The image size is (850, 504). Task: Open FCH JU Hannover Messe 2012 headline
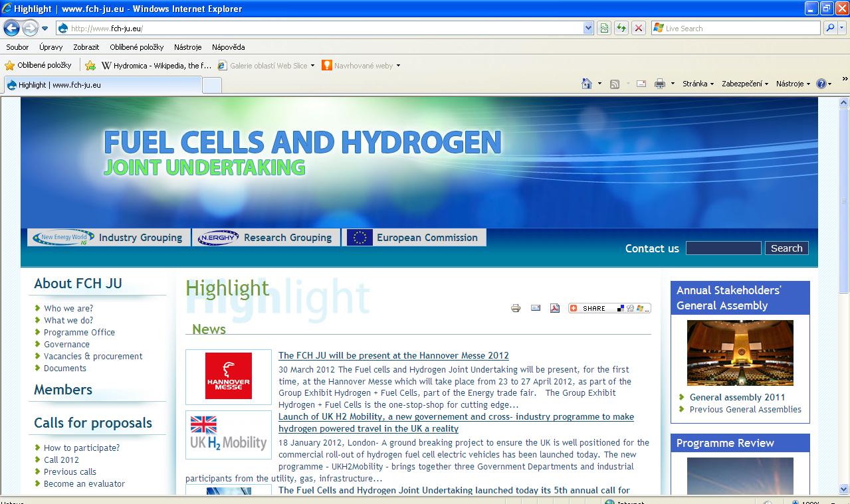pyautogui.click(x=393, y=356)
